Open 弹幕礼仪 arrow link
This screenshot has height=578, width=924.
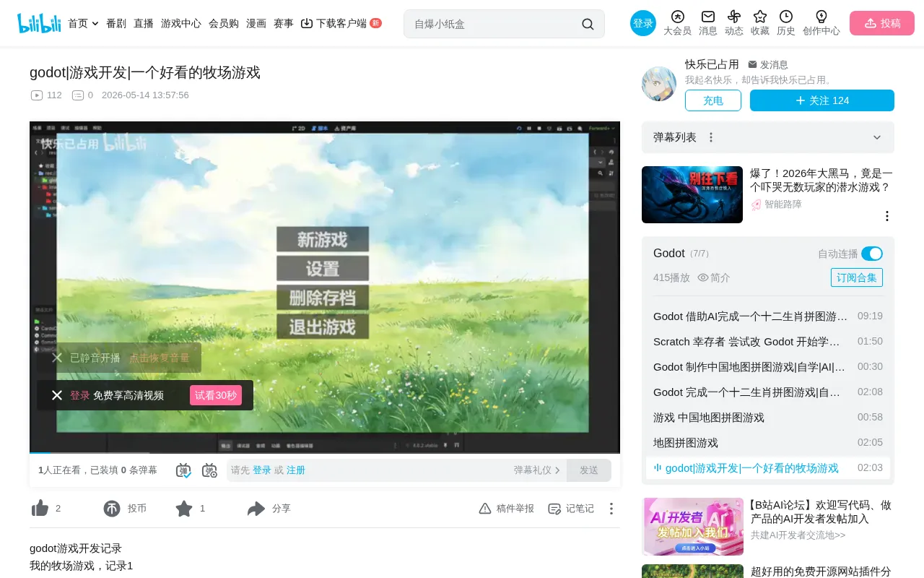537,470
